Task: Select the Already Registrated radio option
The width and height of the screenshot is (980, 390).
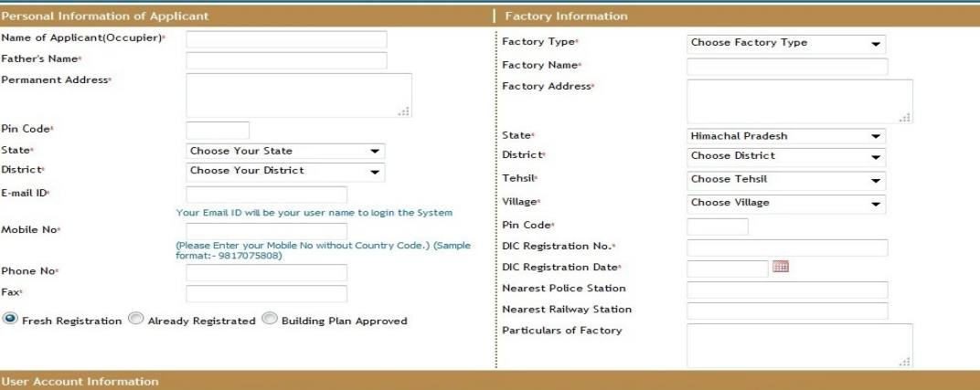Action: pos(135,320)
